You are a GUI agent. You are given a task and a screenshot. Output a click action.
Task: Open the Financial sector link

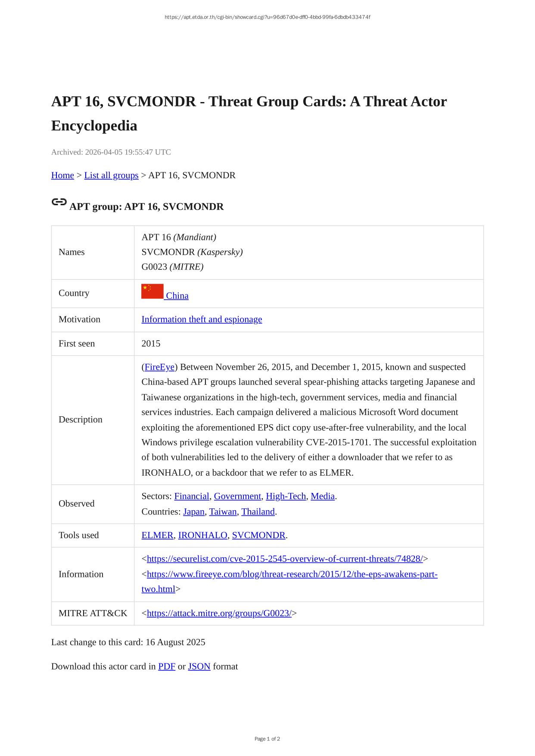pos(191,496)
